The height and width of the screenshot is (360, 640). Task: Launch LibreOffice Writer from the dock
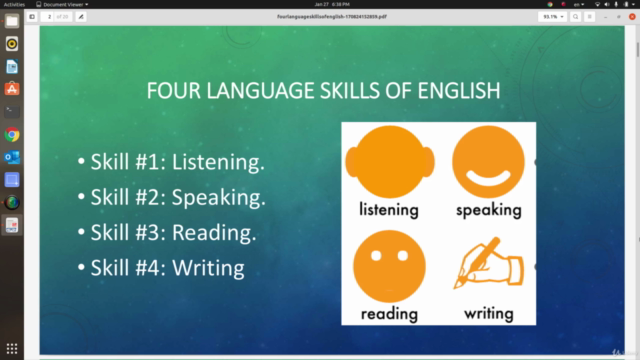12,67
